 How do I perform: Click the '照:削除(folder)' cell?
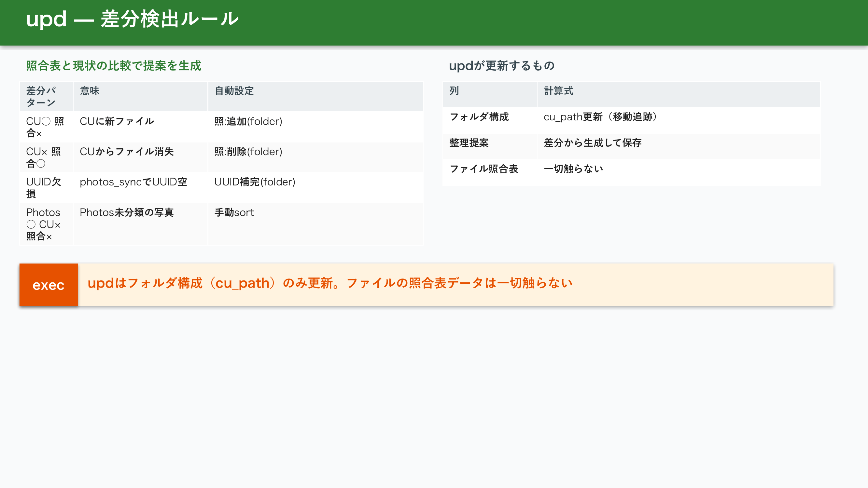click(x=248, y=152)
